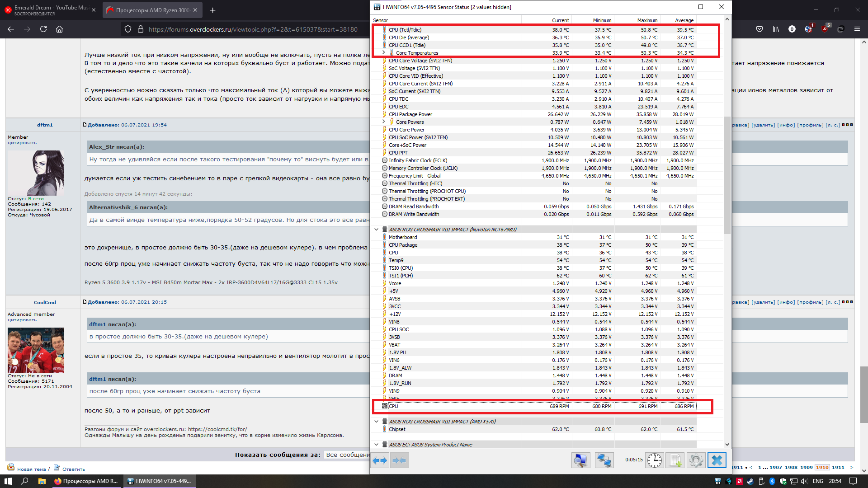Open the uBlock Origin extension icon
This screenshot has height=488, width=868.
click(x=825, y=29)
